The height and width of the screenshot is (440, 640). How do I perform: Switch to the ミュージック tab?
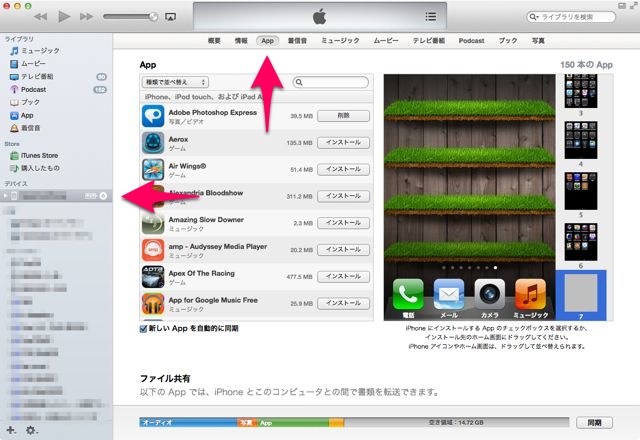(x=340, y=41)
